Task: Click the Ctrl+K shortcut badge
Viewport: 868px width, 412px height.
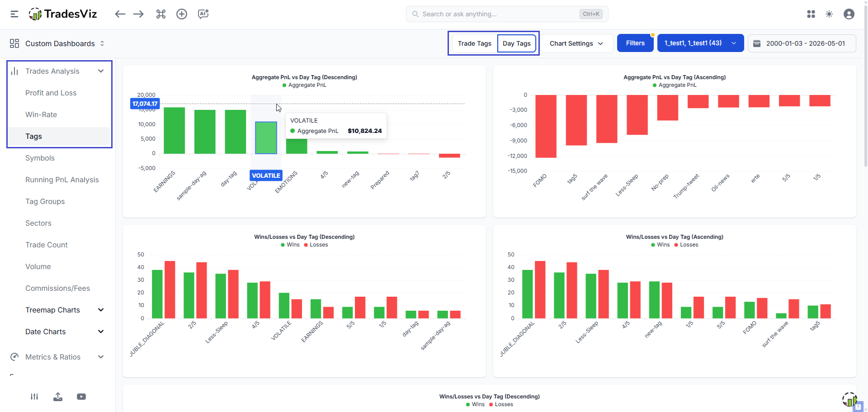Action: point(591,14)
